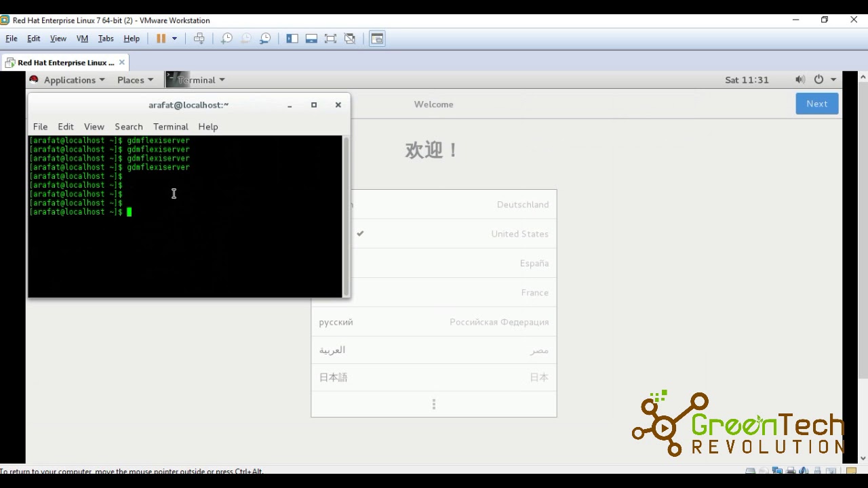Open VMware File menu

12,39
